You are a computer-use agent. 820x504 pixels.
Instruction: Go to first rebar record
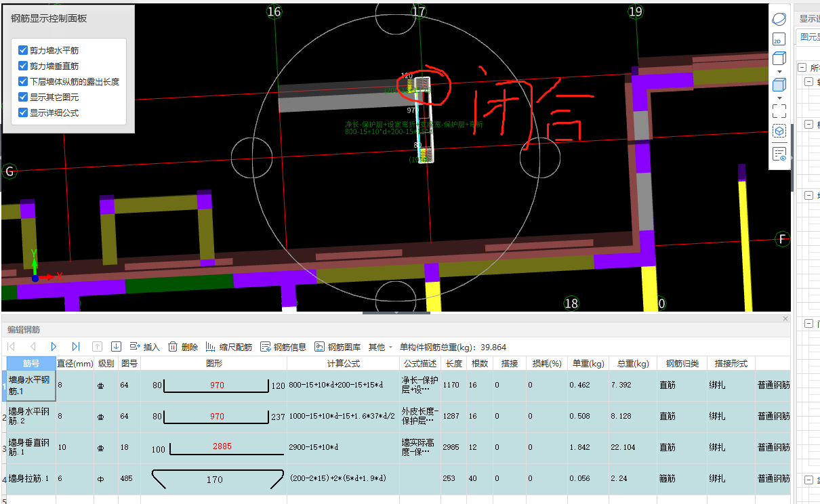pos(12,347)
